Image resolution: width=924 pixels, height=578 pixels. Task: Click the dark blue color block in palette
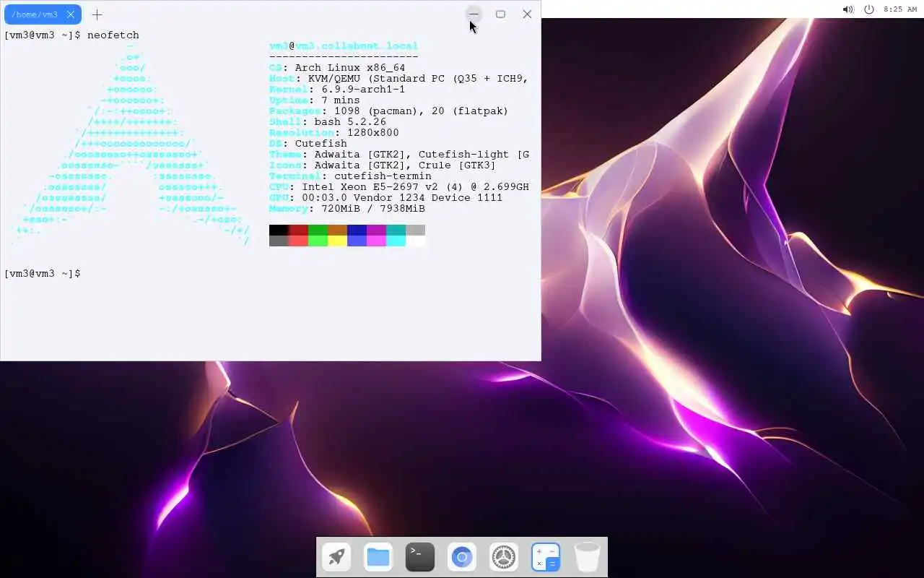tap(357, 230)
